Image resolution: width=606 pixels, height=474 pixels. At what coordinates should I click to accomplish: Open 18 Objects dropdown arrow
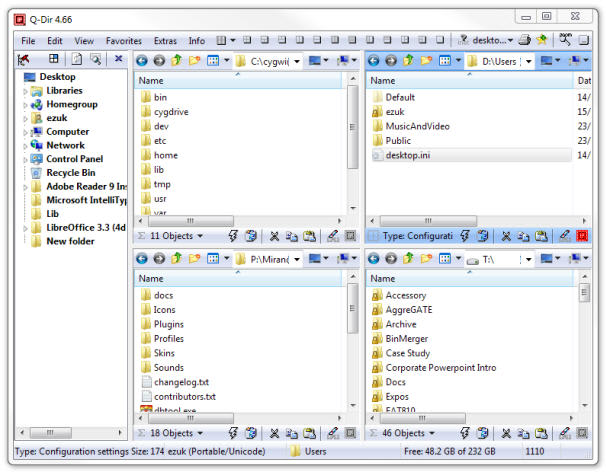coord(200,433)
